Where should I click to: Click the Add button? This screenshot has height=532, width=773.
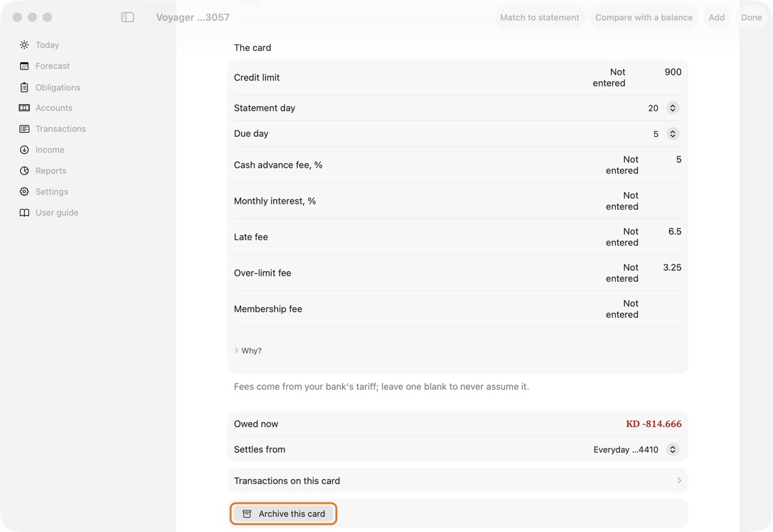716,17
